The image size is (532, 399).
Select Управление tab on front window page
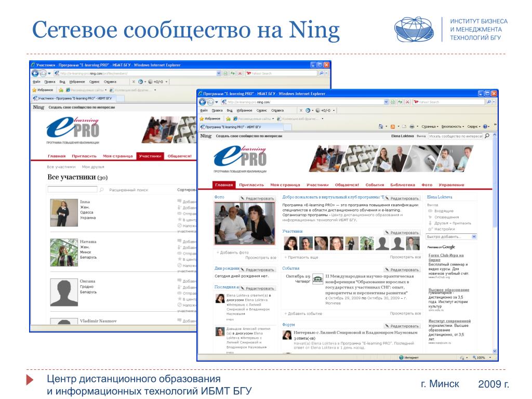click(x=451, y=185)
